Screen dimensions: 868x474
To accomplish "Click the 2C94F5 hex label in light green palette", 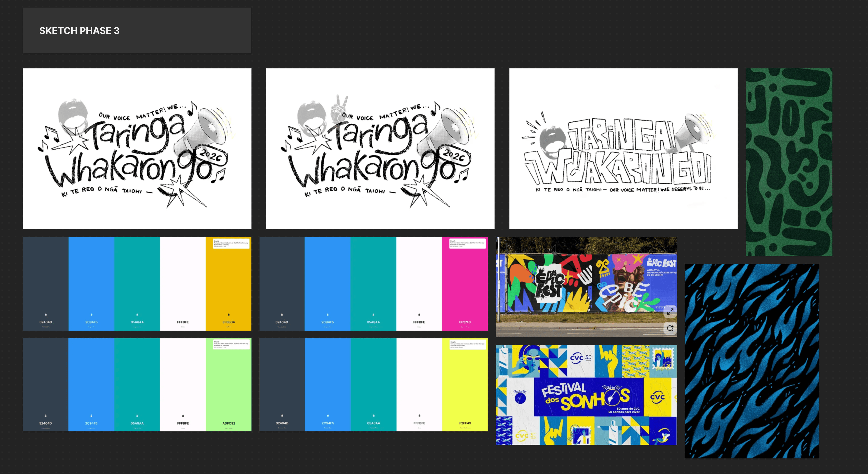I will [x=91, y=423].
